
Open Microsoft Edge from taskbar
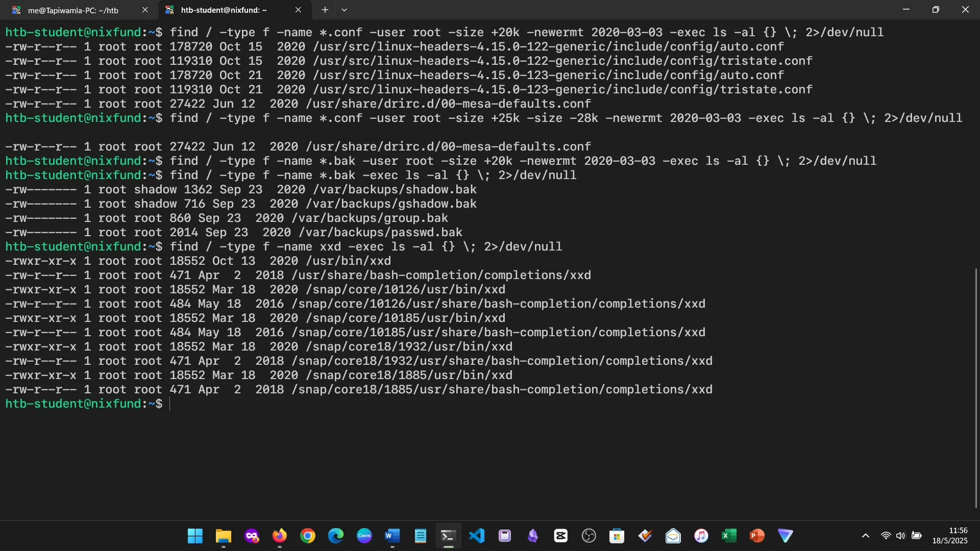tap(335, 536)
